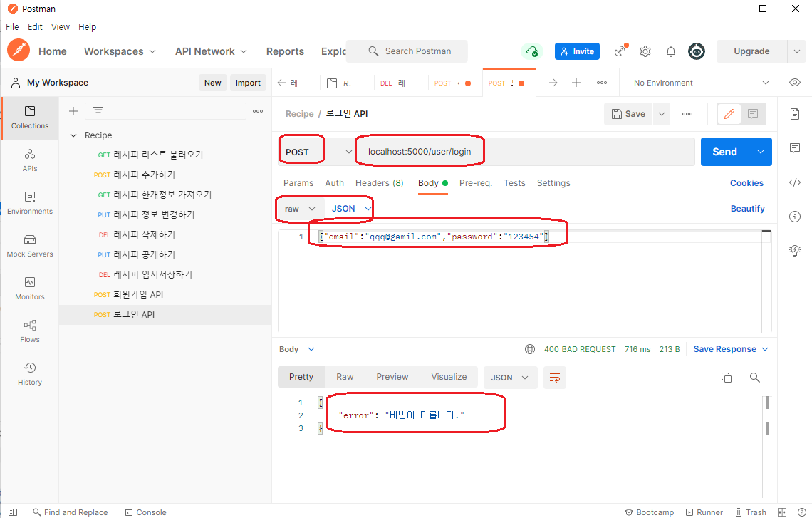Open capture requests satellite icon
812x518 pixels.
pos(620,51)
